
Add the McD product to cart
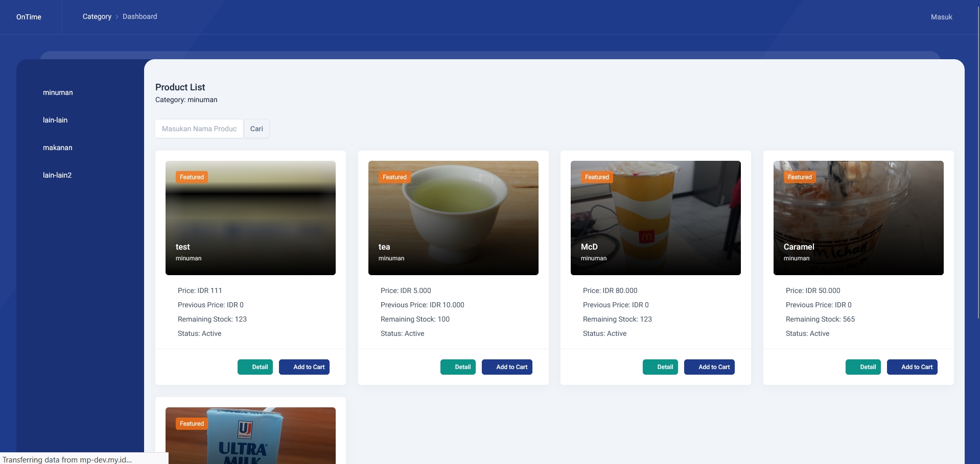coord(709,367)
